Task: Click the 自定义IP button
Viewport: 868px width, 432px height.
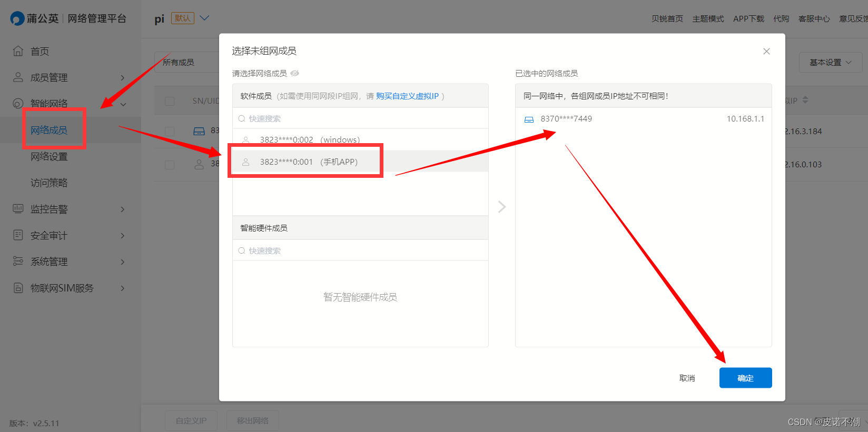Action: 191,420
